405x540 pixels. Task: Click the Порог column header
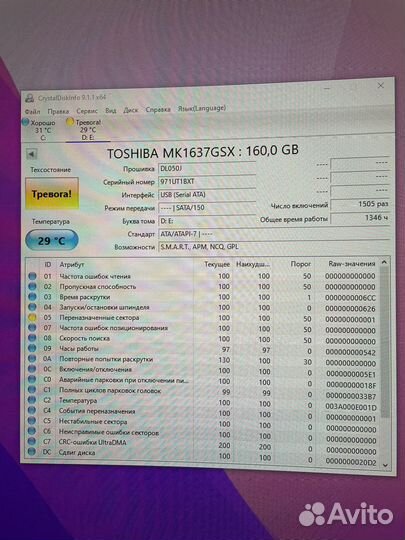point(301,264)
